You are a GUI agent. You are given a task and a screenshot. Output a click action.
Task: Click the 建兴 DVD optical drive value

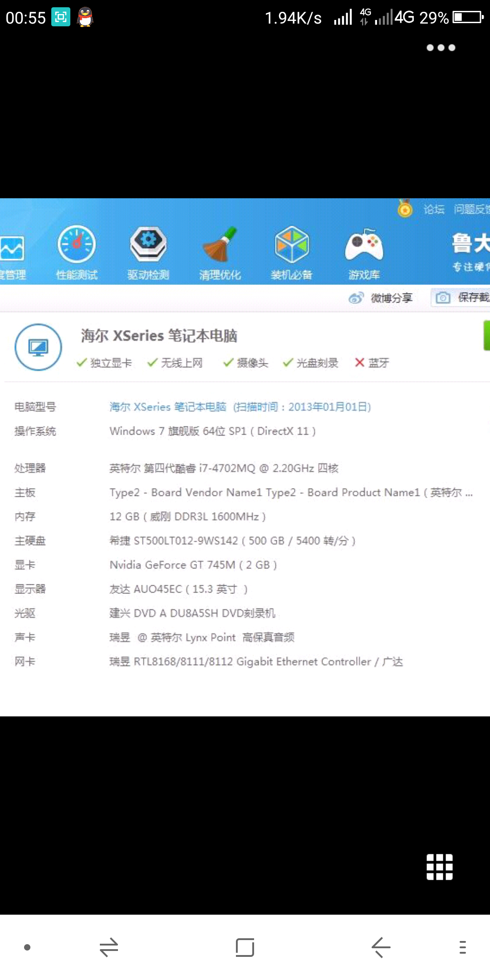click(192, 613)
